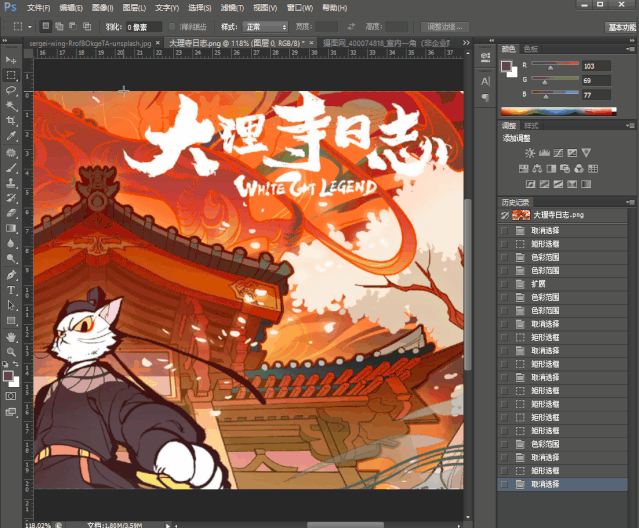Click the color spectrum ramp
639x528 pixels.
coord(559,111)
